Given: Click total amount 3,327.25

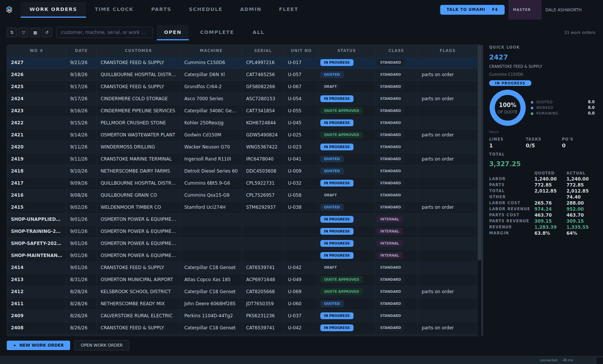Looking at the screenshot, I should pos(505,164).
